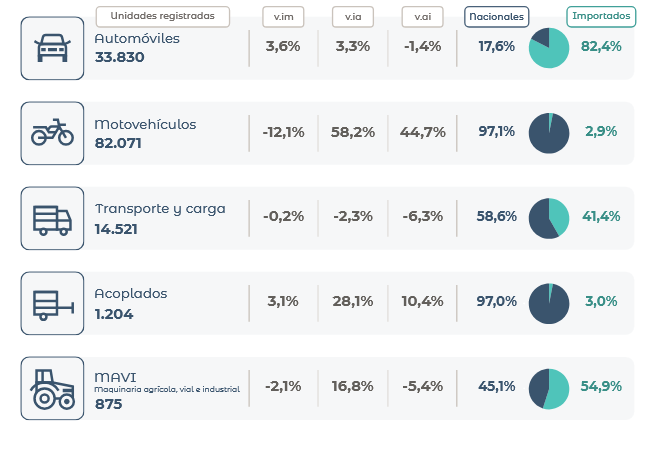Select the MAVI tractor icon
This screenshot has height=450, width=650.
(52, 388)
